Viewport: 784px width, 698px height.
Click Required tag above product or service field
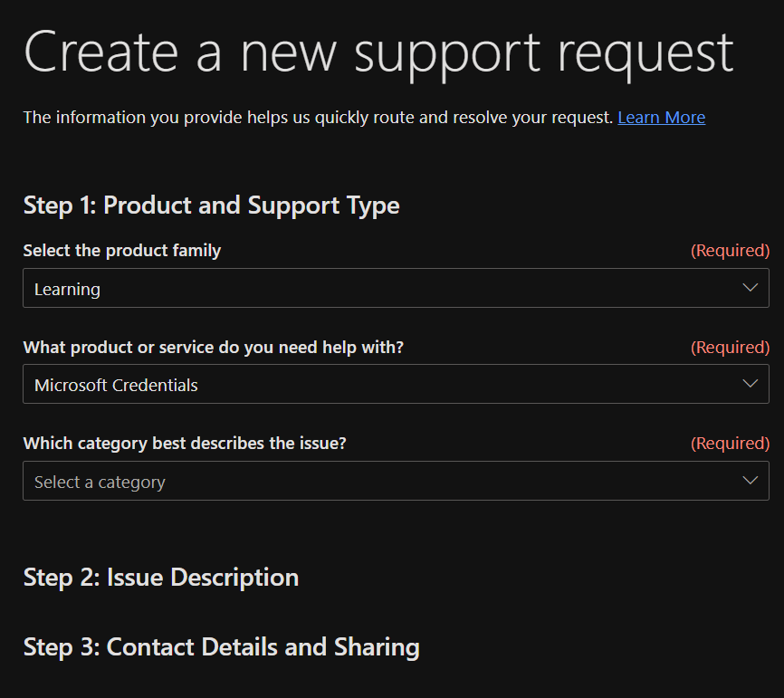[x=730, y=348]
